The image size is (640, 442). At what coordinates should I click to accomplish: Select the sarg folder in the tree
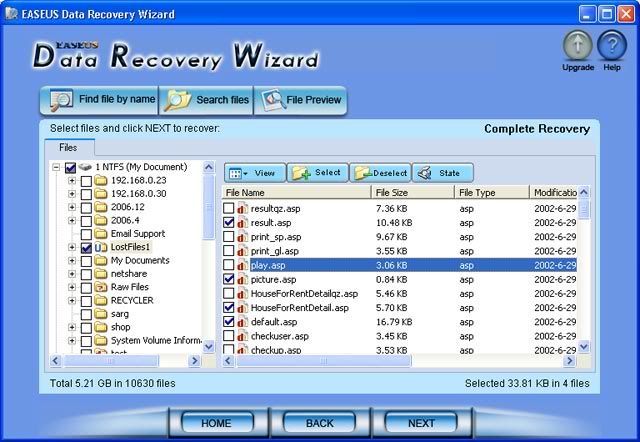[x=120, y=314]
